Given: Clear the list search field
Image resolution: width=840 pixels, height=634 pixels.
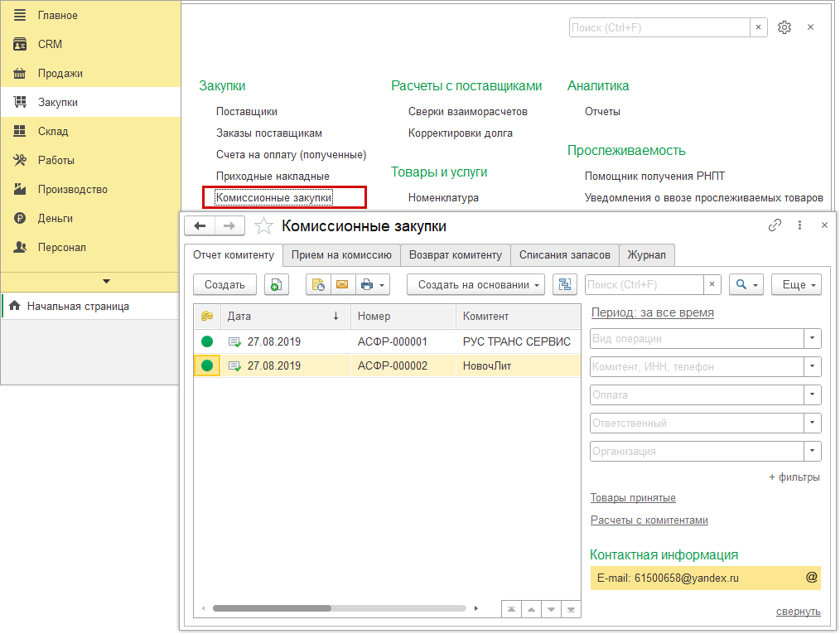Looking at the screenshot, I should (712, 284).
